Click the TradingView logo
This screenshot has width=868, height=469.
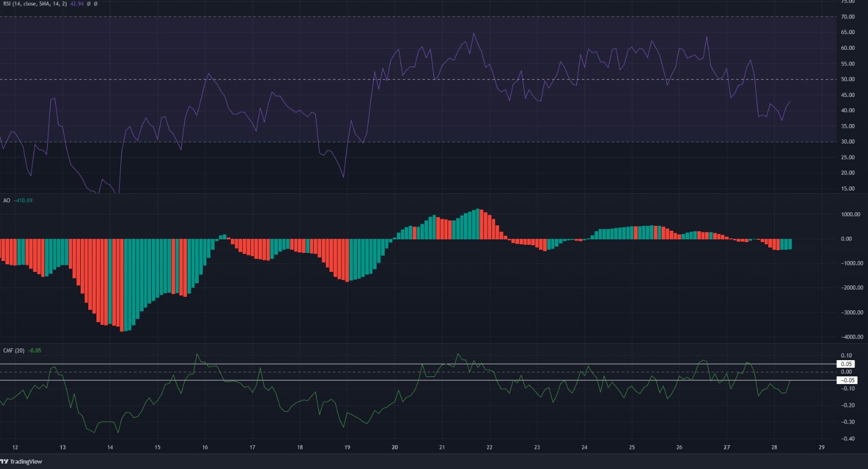coord(22,462)
